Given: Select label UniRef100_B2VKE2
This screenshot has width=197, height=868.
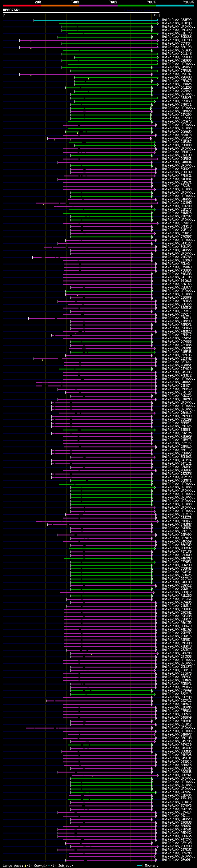Looking at the screenshot, I should (177, 223).
